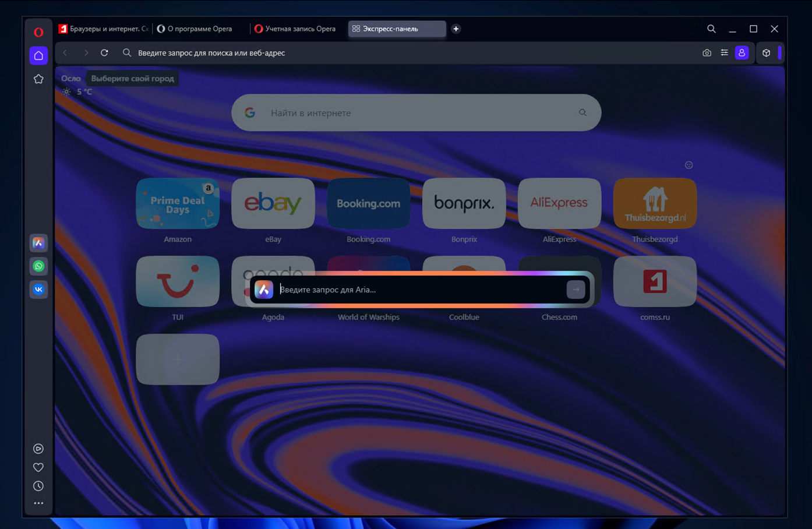Take a snapshot with camera icon
The width and height of the screenshot is (812, 529).
click(707, 53)
